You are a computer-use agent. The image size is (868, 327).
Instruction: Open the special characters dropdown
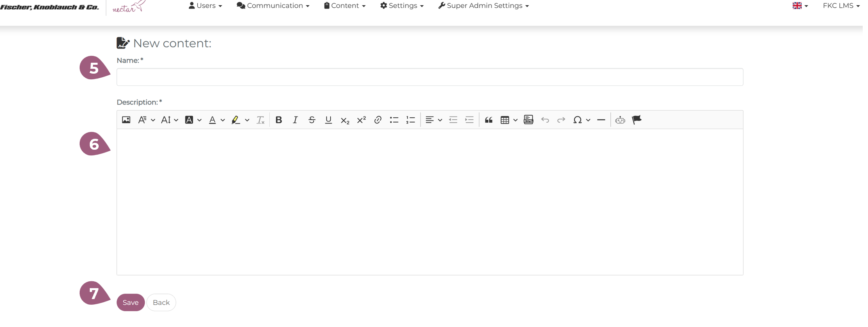581,120
